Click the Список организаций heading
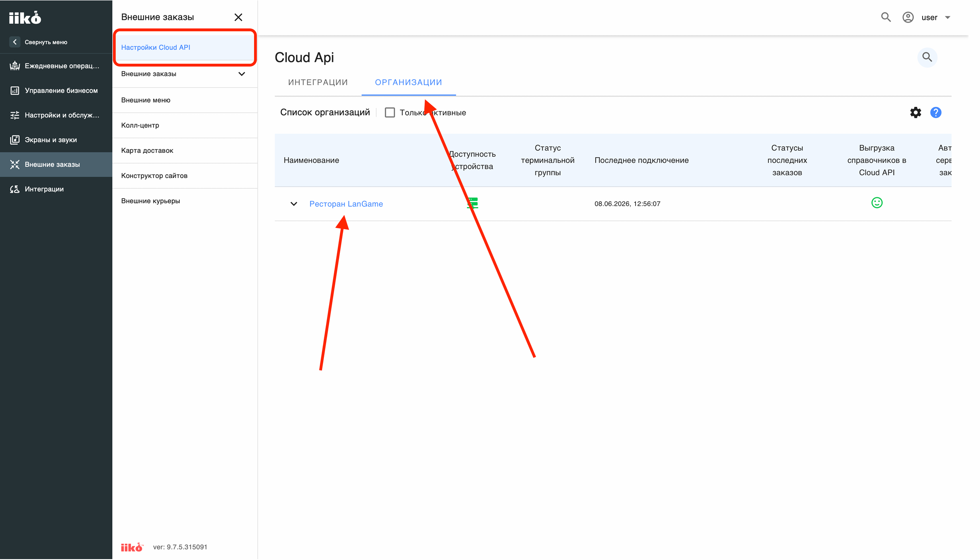Image resolution: width=980 pixels, height=560 pixels. click(x=325, y=113)
